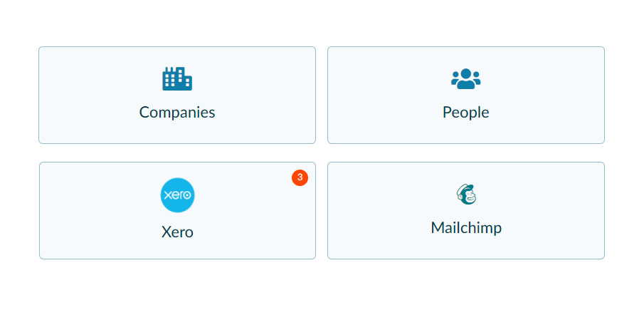Select the tile with the chimp mascot
Screen dimensions: 644x310
point(466,210)
